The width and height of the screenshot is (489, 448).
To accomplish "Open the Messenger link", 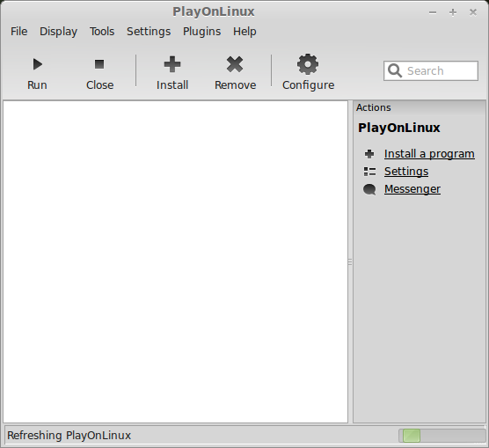I will point(412,189).
